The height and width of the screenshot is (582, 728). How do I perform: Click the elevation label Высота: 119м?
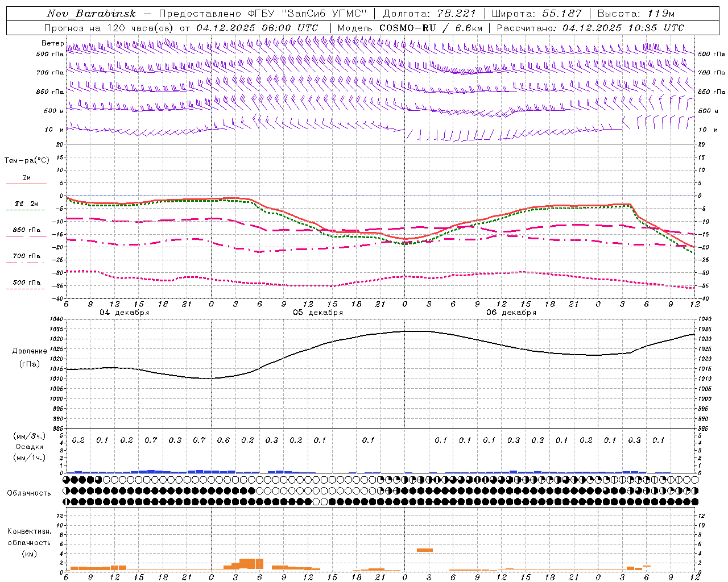pos(636,14)
